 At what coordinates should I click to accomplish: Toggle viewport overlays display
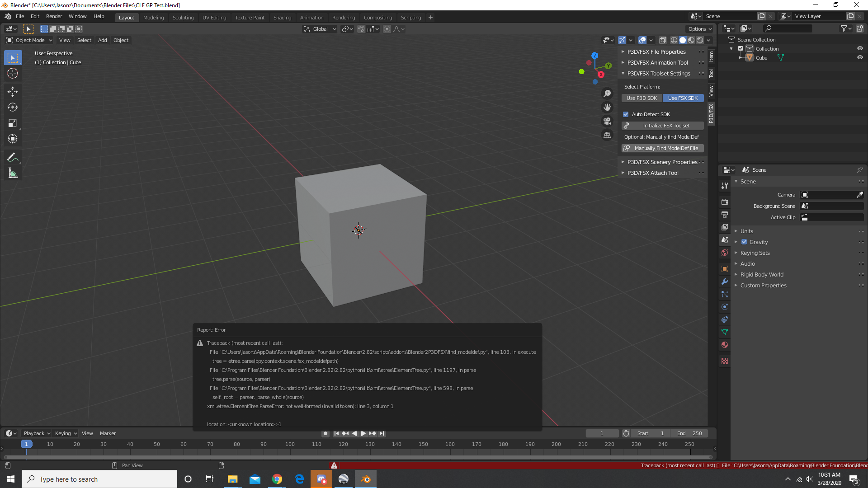642,40
